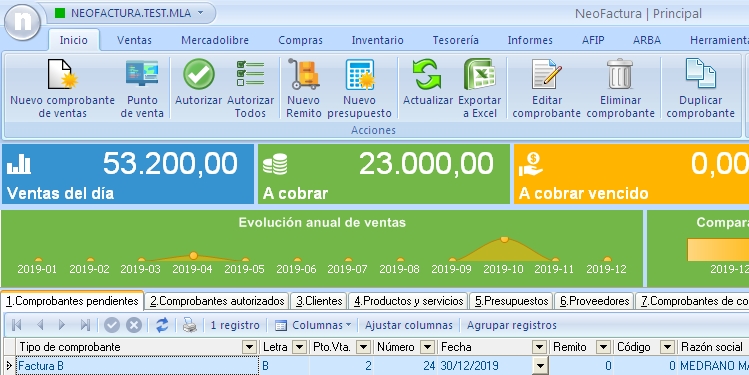Open the Fecha column filter arrow
This screenshot has height=375, width=749.
(x=539, y=347)
